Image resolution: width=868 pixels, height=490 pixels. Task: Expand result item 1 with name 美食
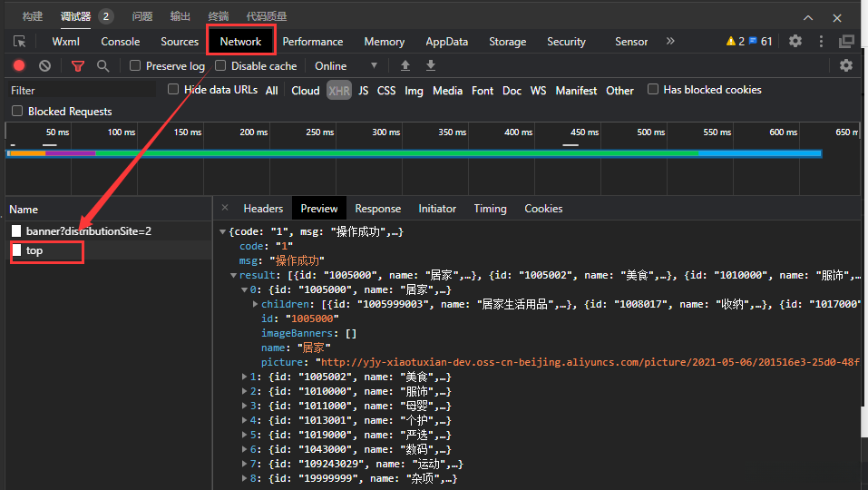pos(245,377)
